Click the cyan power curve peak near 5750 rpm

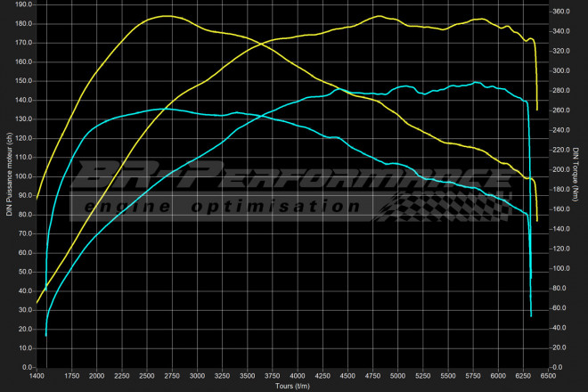click(x=478, y=83)
